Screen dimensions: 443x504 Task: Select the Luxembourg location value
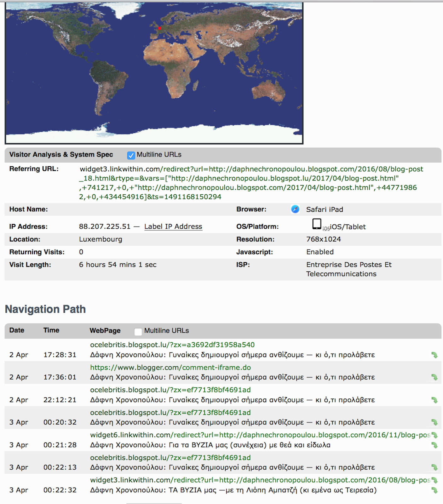point(101,239)
